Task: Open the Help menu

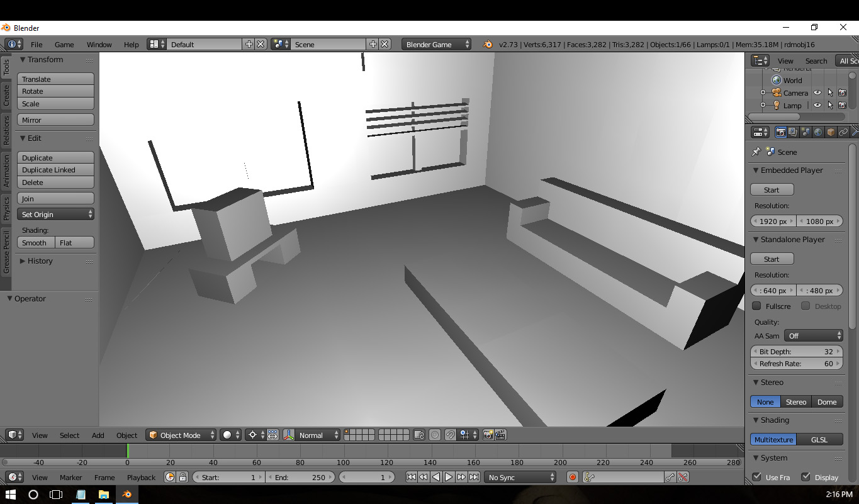Action: click(x=131, y=44)
